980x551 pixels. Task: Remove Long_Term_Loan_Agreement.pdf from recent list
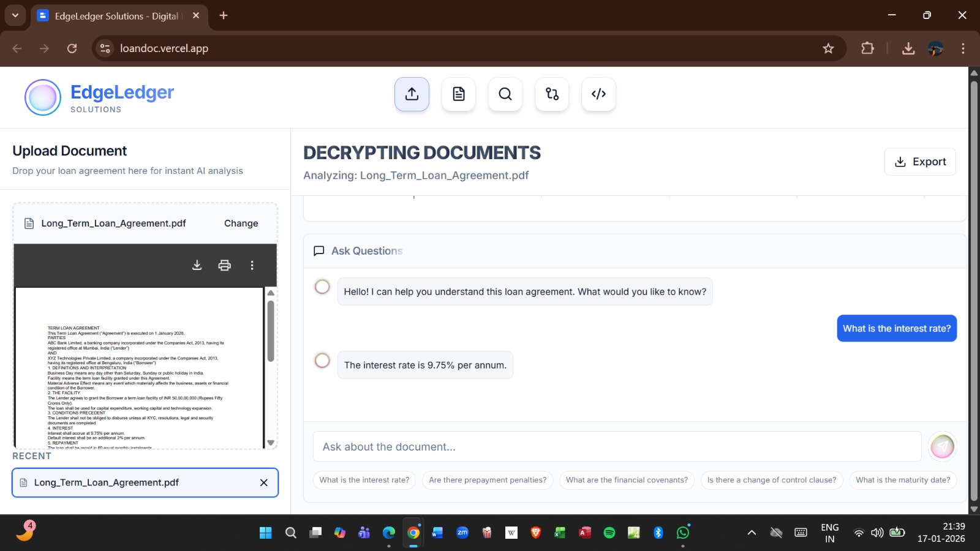[264, 482]
